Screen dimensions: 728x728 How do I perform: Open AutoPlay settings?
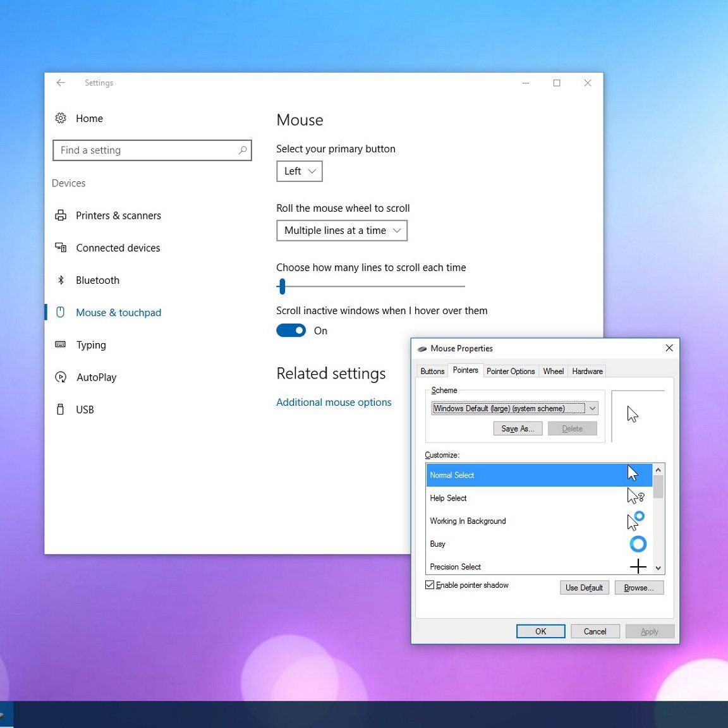point(96,377)
